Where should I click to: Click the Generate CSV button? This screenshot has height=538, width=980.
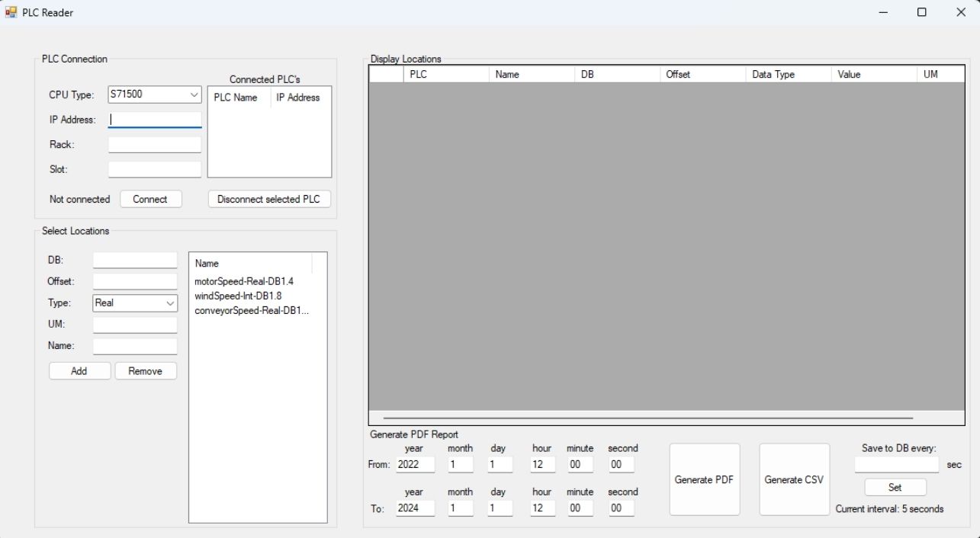pyautogui.click(x=794, y=479)
